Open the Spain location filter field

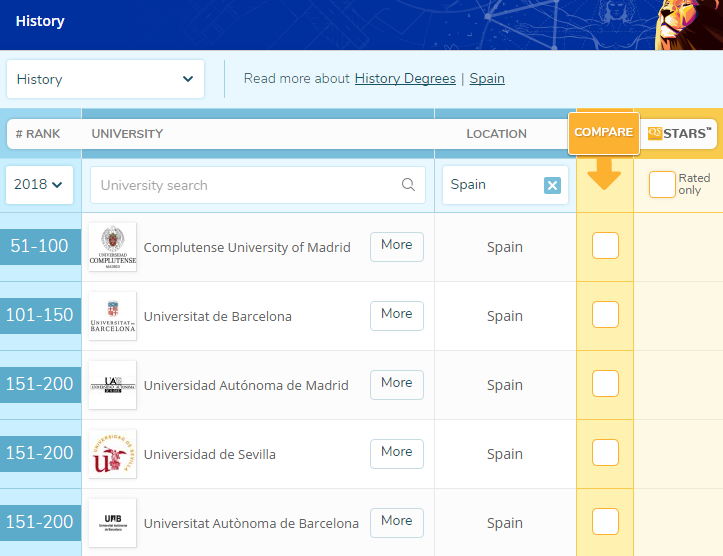tap(505, 185)
